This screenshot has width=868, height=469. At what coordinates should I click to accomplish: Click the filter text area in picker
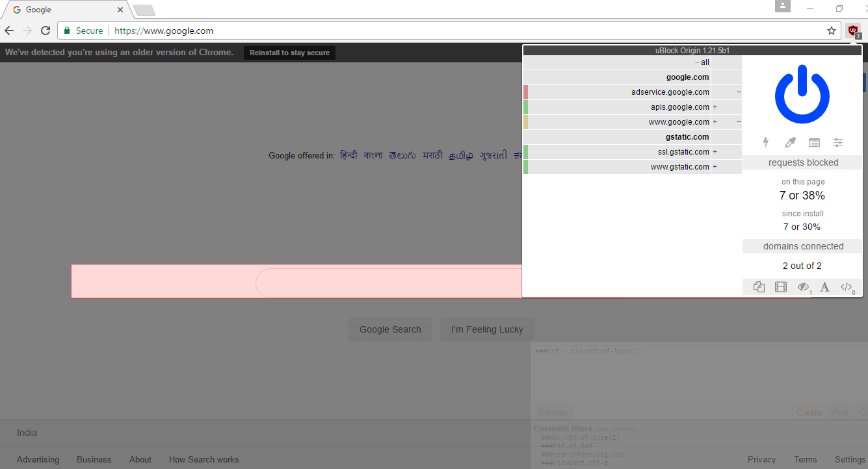coord(700,374)
